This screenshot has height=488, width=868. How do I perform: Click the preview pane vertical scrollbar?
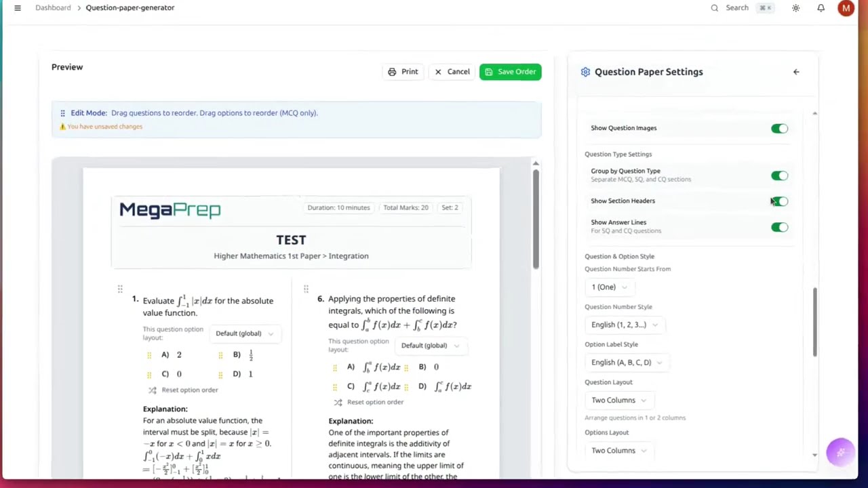536,218
